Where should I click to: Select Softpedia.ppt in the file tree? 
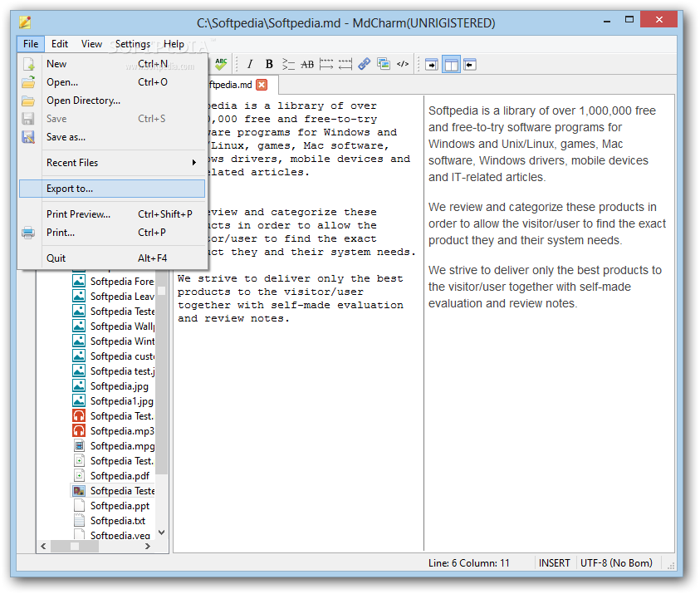tap(120, 506)
